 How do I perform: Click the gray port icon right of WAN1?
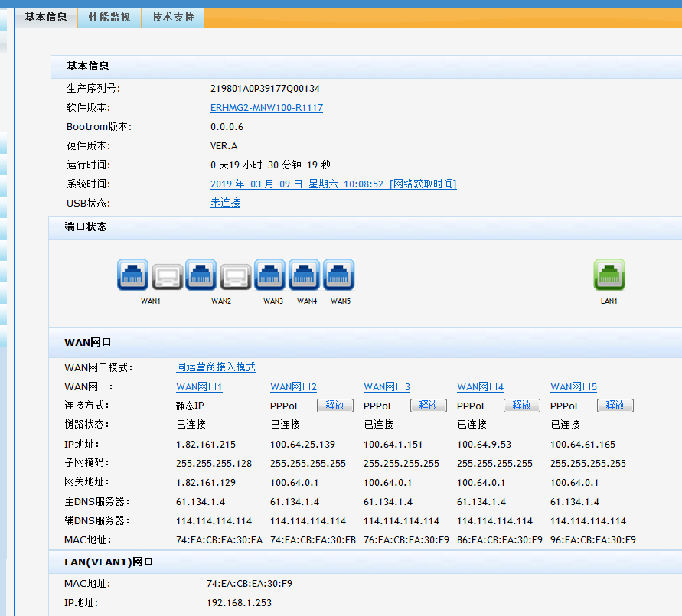coord(167,275)
